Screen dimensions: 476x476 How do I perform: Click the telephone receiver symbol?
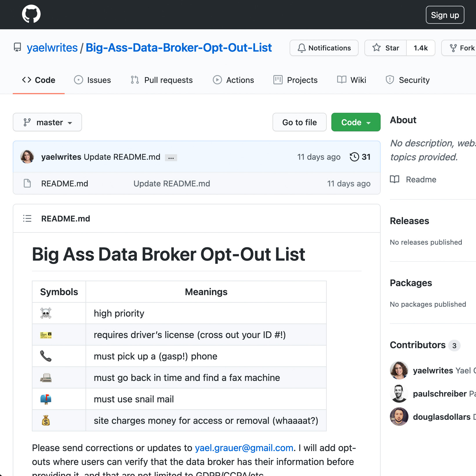click(x=46, y=356)
